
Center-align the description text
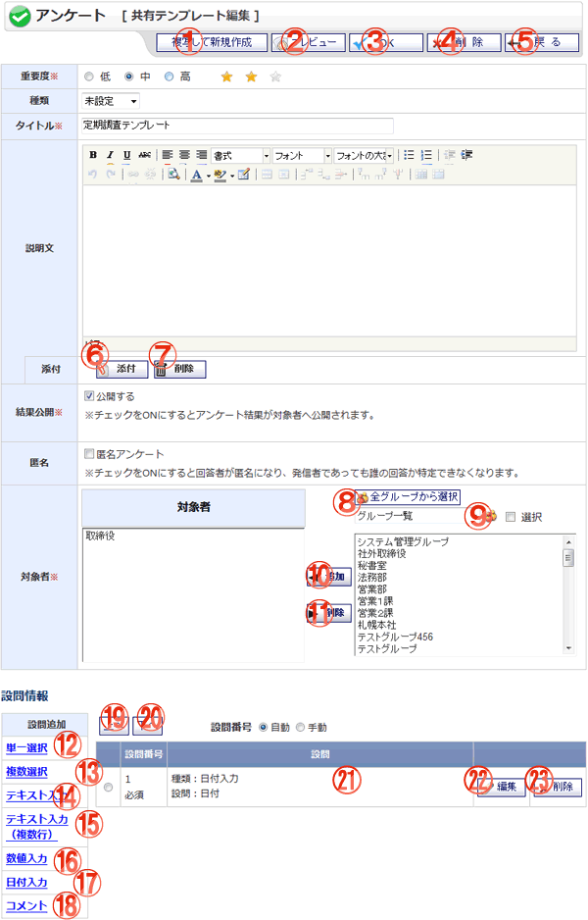click(x=184, y=155)
